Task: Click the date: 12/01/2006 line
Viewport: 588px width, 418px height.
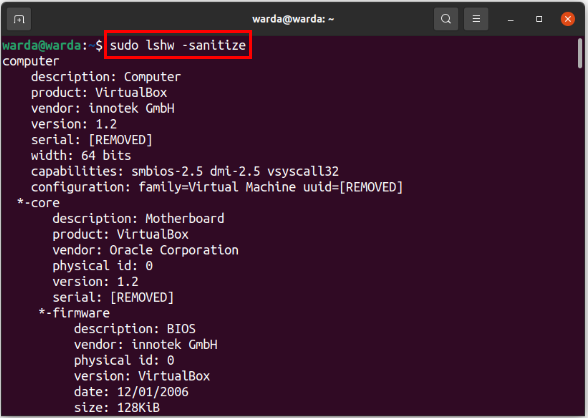Action: click(131, 392)
